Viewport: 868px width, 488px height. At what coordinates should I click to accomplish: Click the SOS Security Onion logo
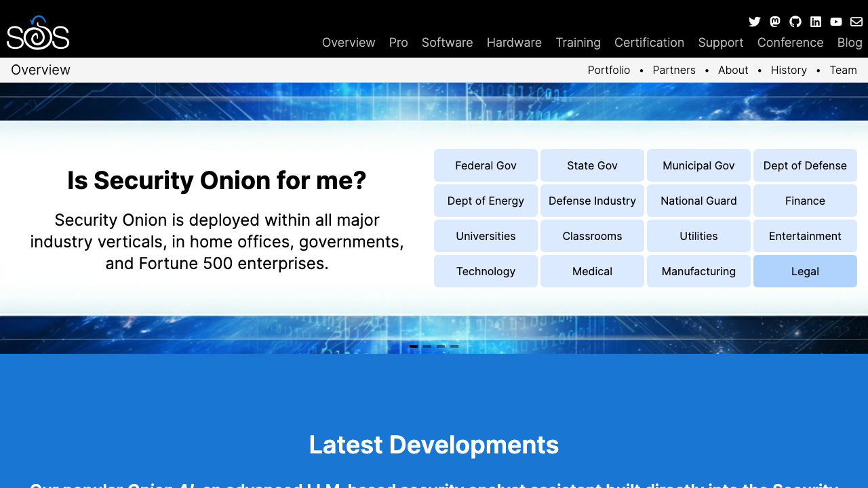(x=38, y=33)
